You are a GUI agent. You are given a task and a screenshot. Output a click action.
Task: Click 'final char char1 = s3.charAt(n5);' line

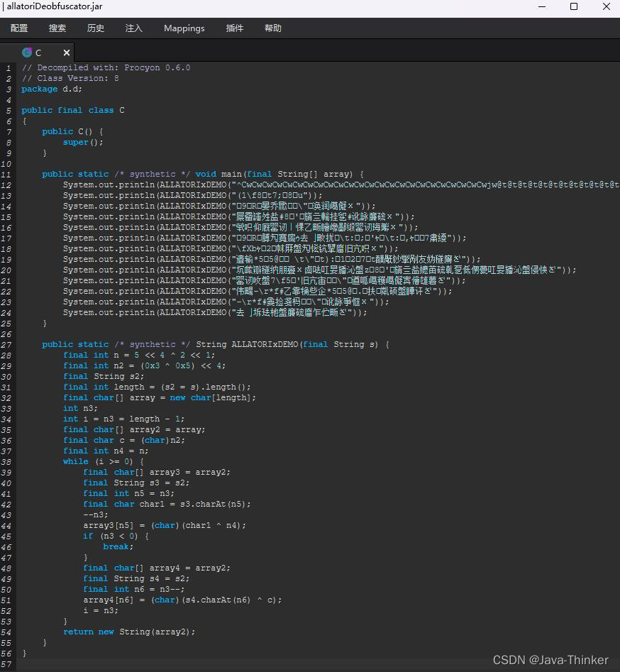[x=167, y=504]
